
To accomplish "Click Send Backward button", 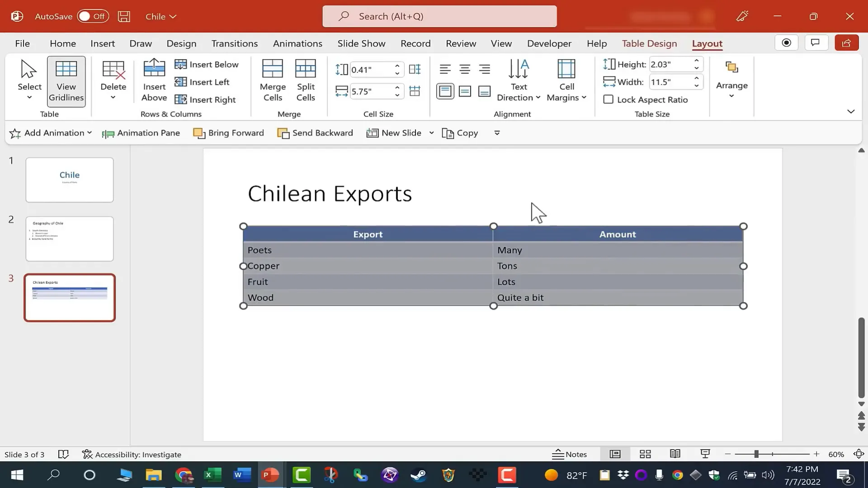I will click(x=315, y=133).
